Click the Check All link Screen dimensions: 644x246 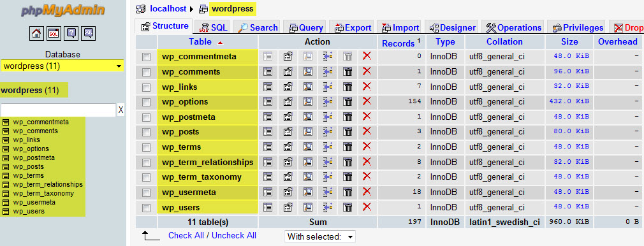(186, 235)
